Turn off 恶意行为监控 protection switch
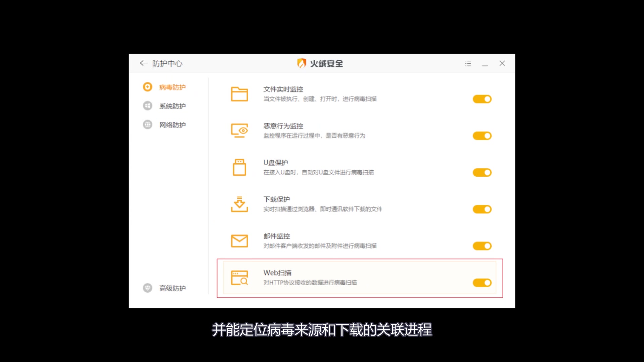 [482, 136]
